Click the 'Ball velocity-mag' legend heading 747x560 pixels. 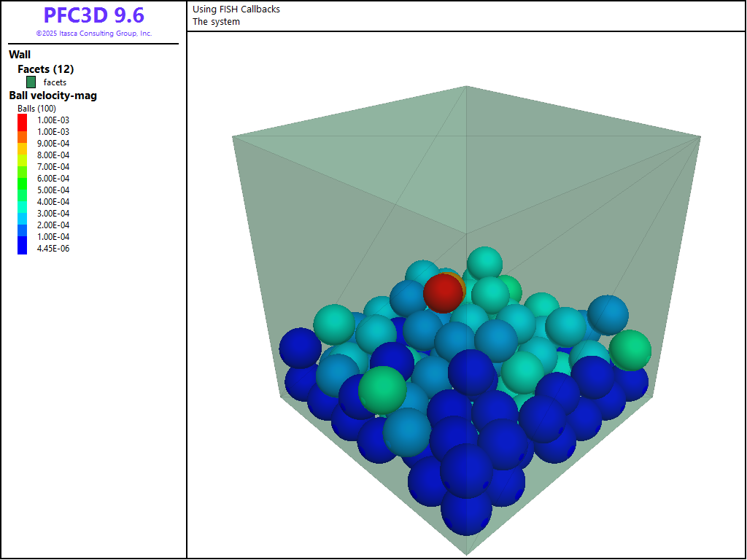(53, 96)
